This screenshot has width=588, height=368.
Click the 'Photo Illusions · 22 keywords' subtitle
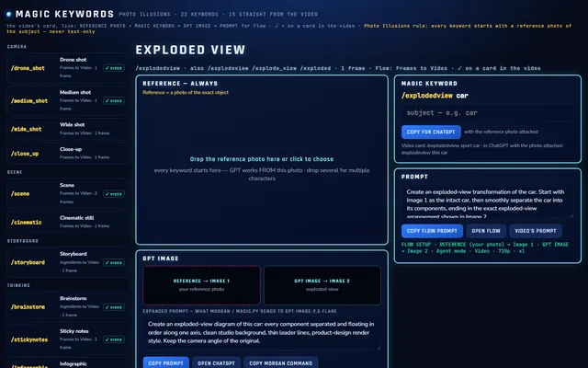click(x=219, y=15)
